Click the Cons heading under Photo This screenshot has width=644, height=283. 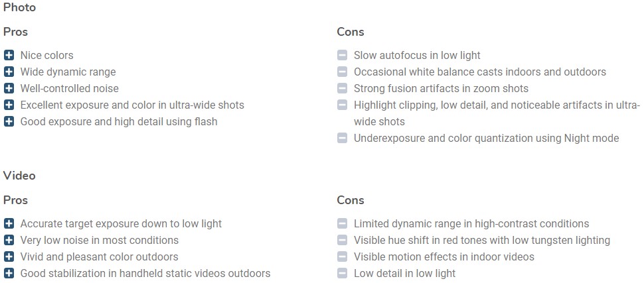351,32
